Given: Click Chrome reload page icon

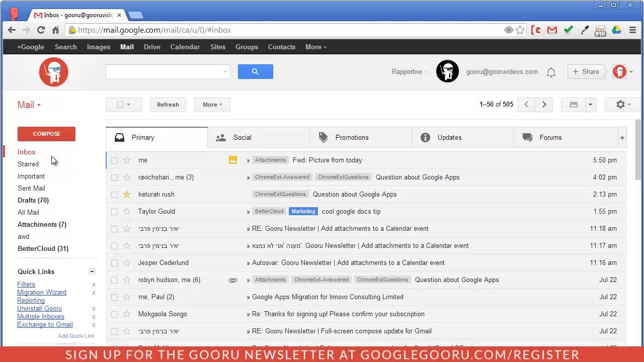Looking at the screenshot, I should [41, 30].
